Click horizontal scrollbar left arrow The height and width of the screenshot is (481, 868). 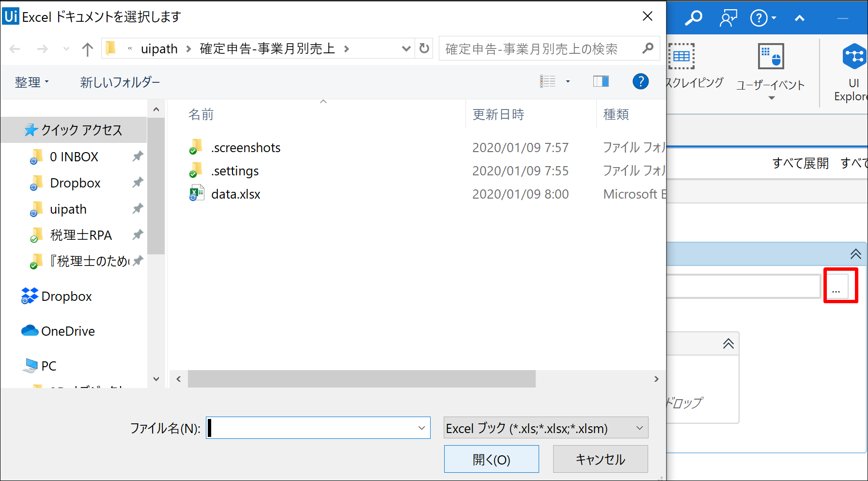tap(179, 379)
